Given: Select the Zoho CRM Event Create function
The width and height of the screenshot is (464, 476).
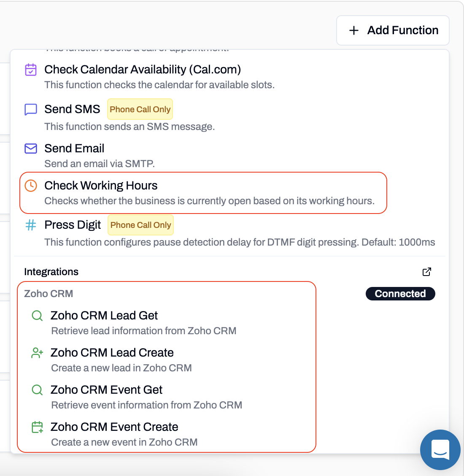Looking at the screenshot, I should pyautogui.click(x=114, y=427).
